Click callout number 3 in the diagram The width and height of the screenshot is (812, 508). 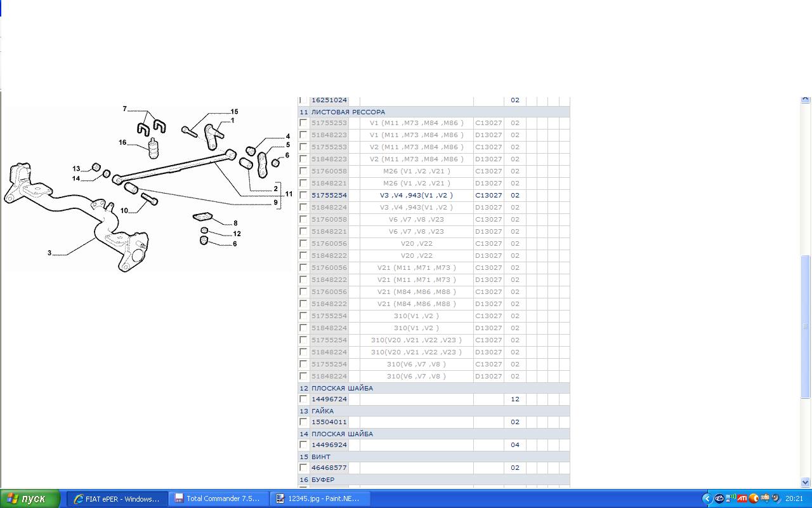coord(49,253)
